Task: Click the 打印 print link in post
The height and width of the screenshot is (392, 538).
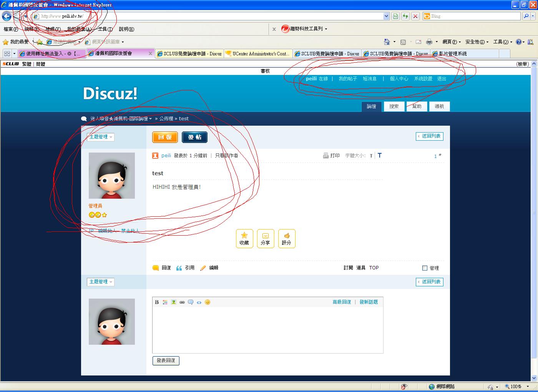Action: click(x=331, y=156)
